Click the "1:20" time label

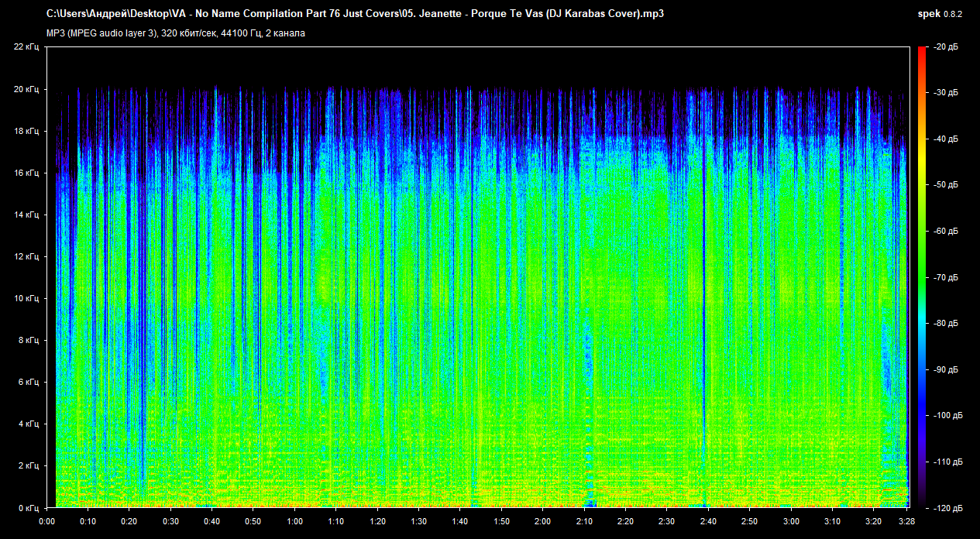378,521
